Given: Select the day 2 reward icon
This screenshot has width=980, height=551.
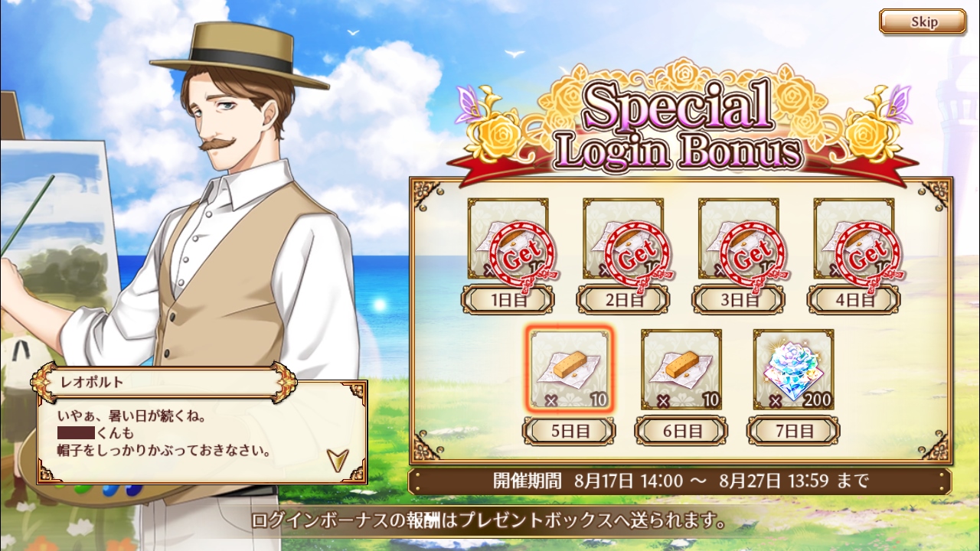Looking at the screenshot, I should 623,239.
